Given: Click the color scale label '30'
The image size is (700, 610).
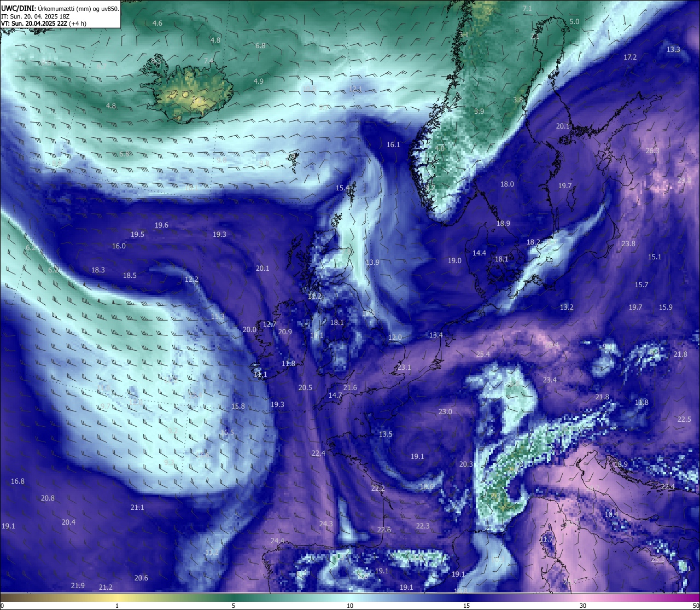Looking at the screenshot, I should click(x=583, y=606).
